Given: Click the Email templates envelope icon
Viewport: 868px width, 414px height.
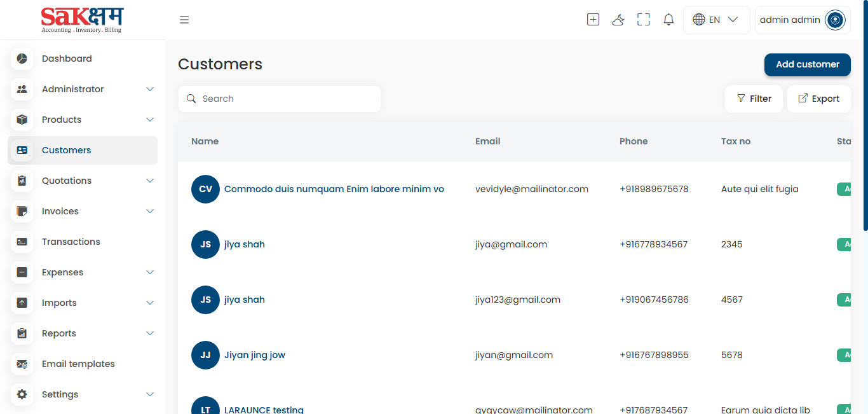Looking at the screenshot, I should 22,364.
